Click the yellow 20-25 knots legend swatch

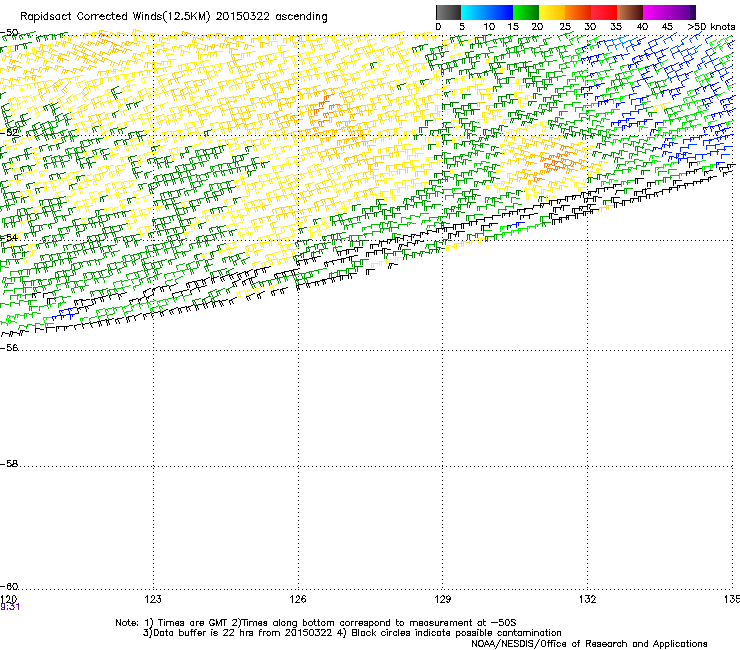[552, 12]
